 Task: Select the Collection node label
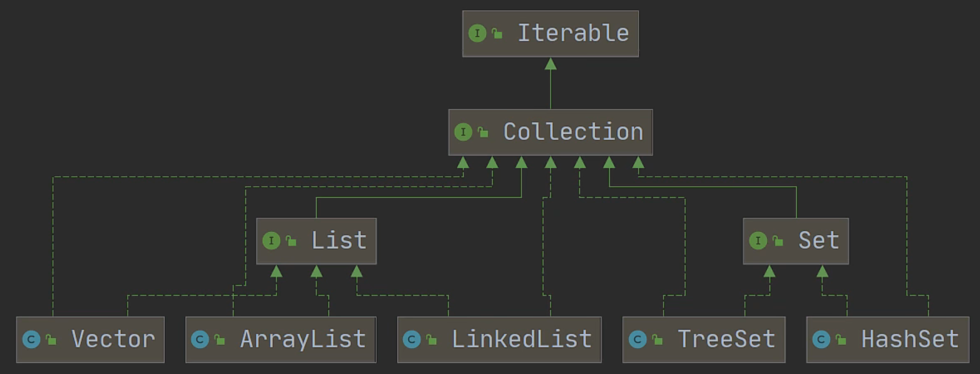(x=573, y=132)
